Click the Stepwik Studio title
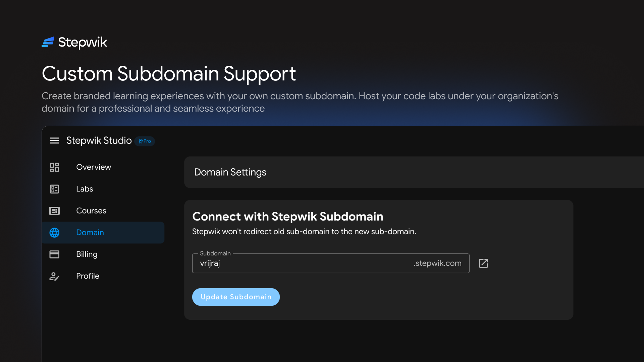This screenshot has height=362, width=644. pyautogui.click(x=99, y=140)
